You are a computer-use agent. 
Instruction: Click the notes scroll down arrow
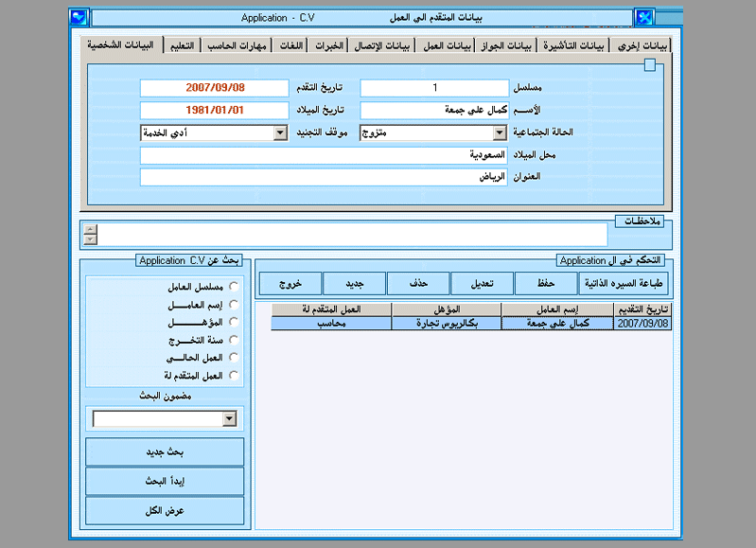(90, 239)
